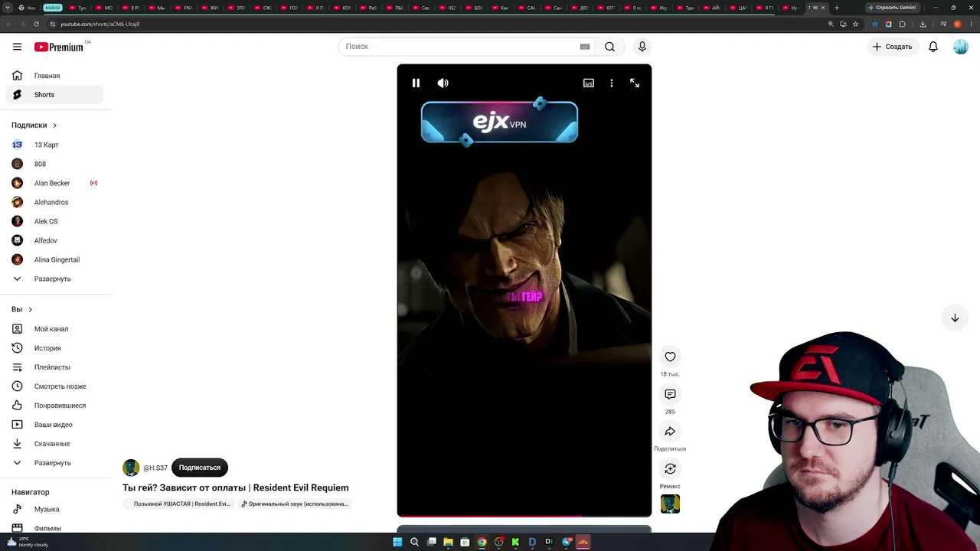The width and height of the screenshot is (980, 551).
Task: Open the '808' channel subscription
Action: point(54,164)
